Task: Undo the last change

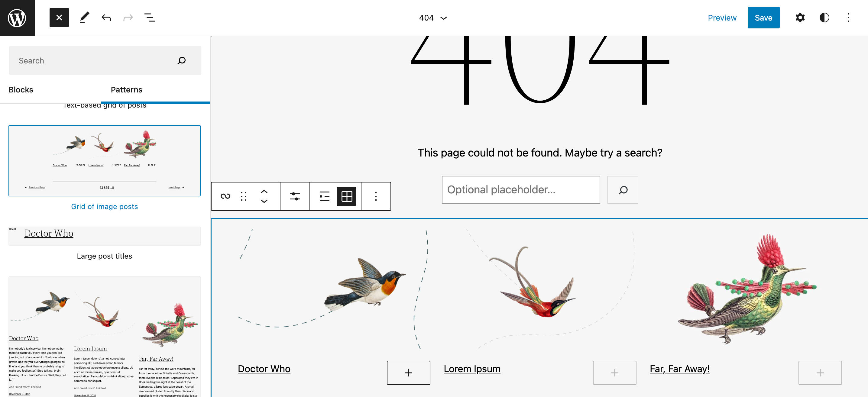Action: coord(105,18)
